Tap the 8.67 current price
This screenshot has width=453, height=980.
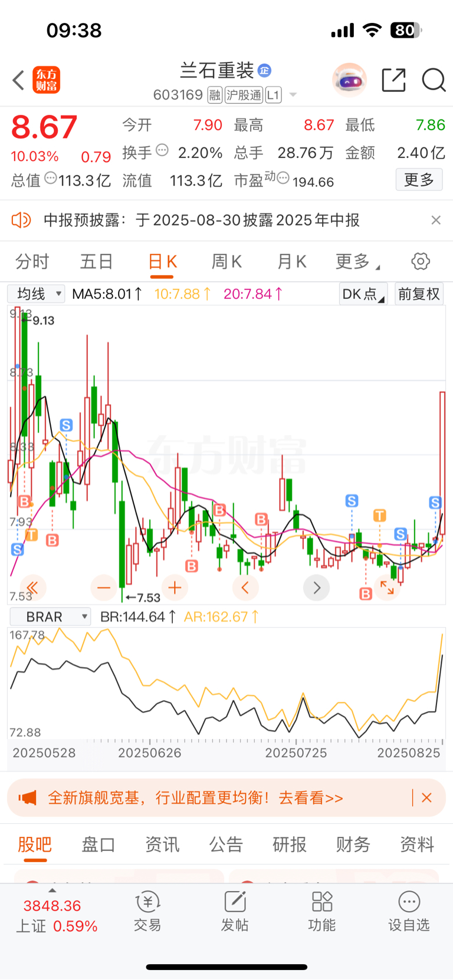point(44,127)
